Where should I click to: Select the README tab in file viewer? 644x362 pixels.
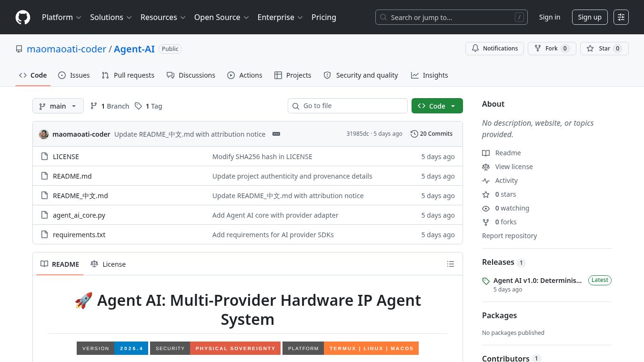[60, 264]
